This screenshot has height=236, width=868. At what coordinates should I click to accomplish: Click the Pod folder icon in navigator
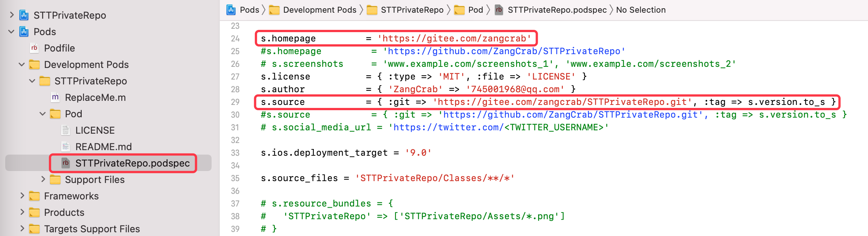pos(55,114)
